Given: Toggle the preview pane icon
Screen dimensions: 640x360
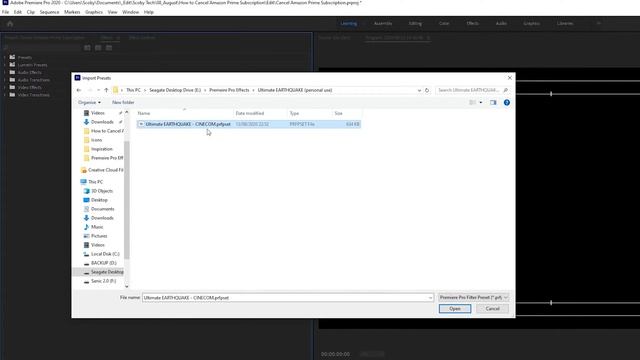Looking at the screenshot, I should click(493, 102).
